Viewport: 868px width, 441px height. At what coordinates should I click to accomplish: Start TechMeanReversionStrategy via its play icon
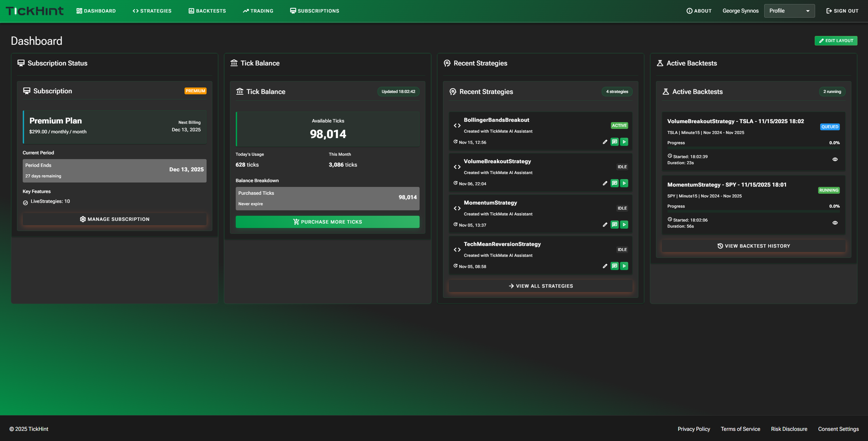tap(624, 266)
